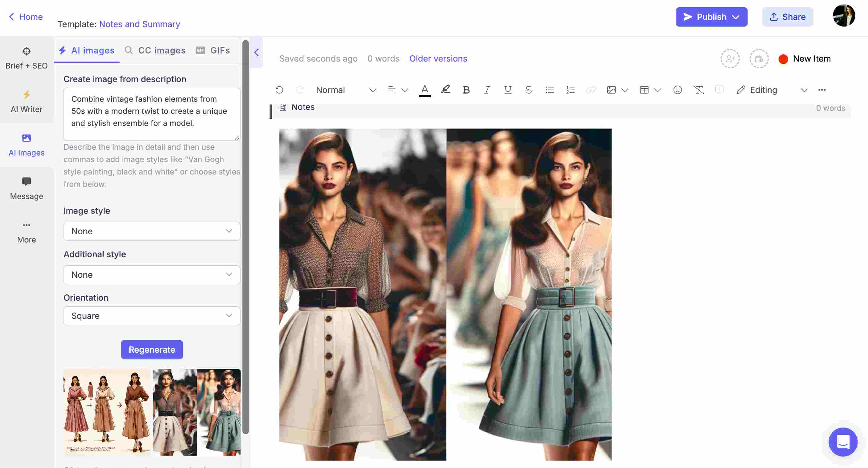This screenshot has height=468, width=868.
Task: Click the insert table icon
Action: [644, 90]
